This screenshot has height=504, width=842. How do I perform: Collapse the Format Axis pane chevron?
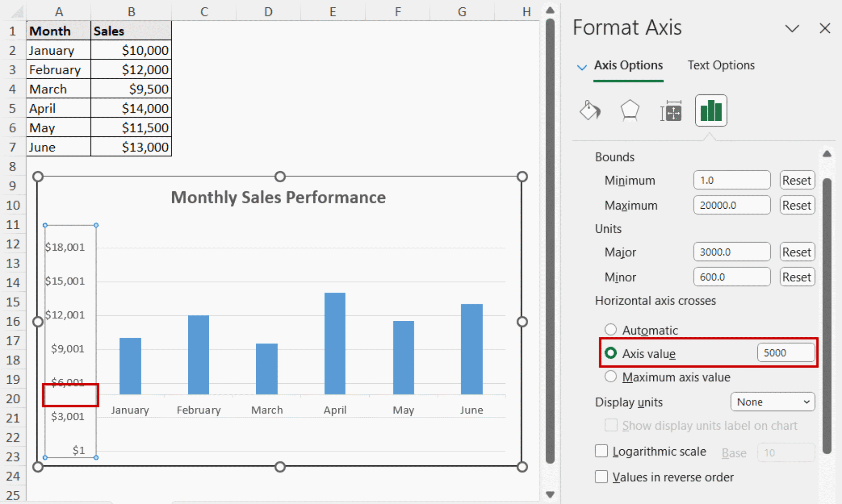click(x=792, y=28)
